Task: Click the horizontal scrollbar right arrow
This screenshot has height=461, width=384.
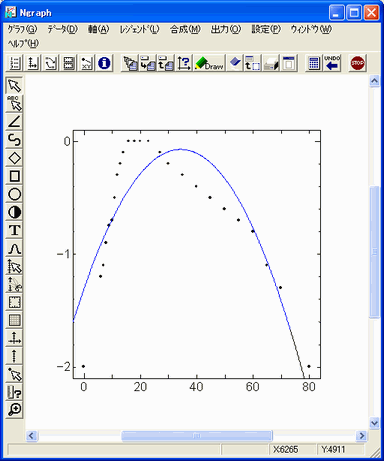Action: [x=361, y=436]
